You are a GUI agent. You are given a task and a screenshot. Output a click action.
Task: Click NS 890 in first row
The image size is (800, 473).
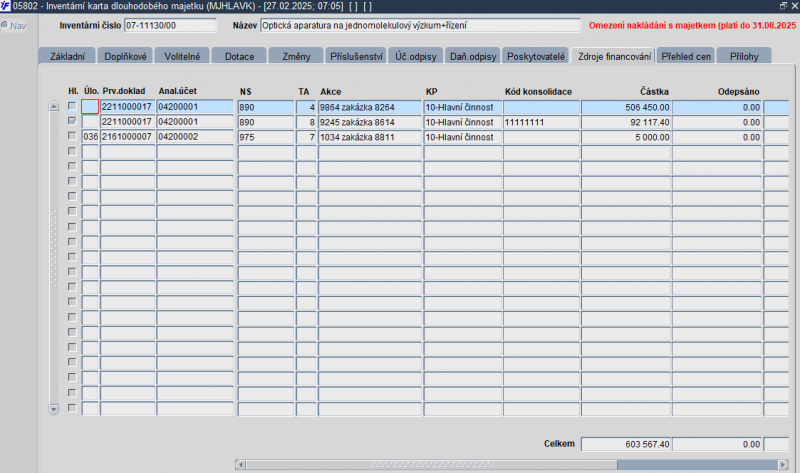pyautogui.click(x=265, y=107)
